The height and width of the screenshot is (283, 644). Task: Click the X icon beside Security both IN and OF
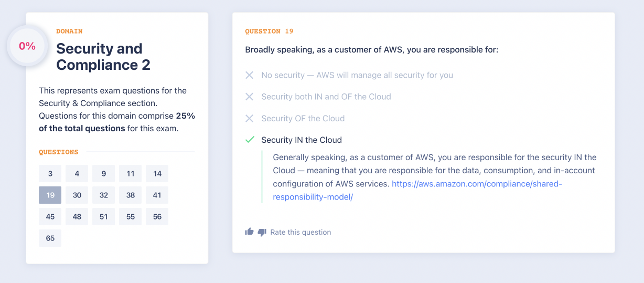click(x=250, y=97)
